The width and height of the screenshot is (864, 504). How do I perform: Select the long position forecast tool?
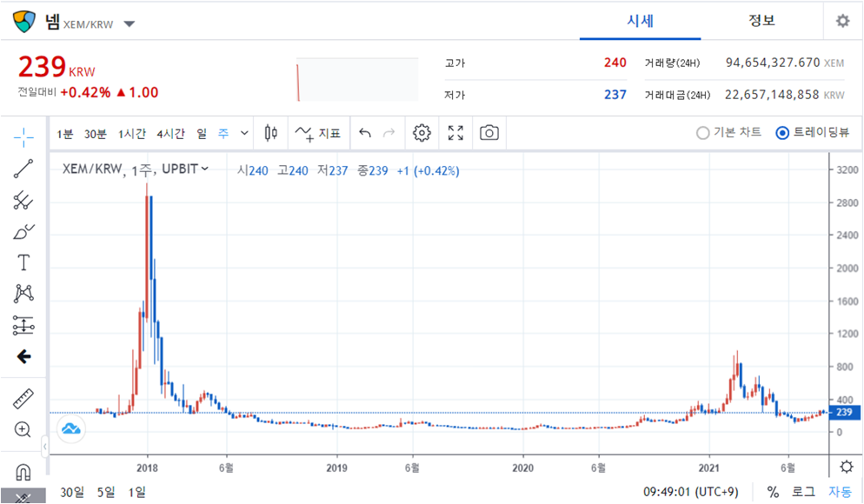[23, 326]
